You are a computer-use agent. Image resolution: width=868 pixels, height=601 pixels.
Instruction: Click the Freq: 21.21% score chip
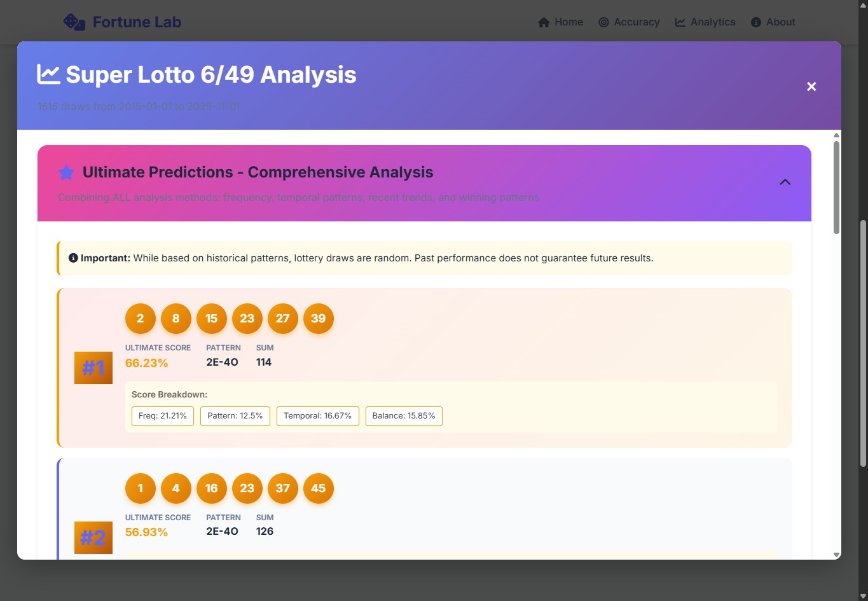163,416
